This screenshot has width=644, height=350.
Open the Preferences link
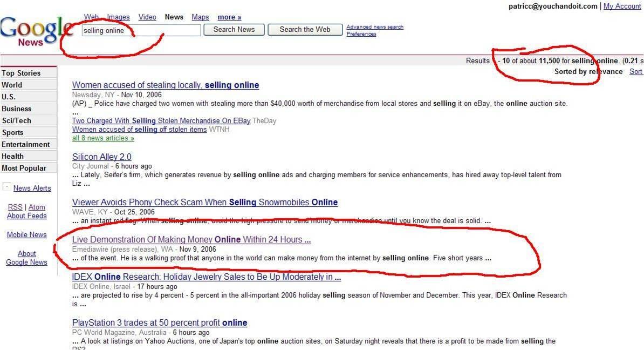click(361, 33)
